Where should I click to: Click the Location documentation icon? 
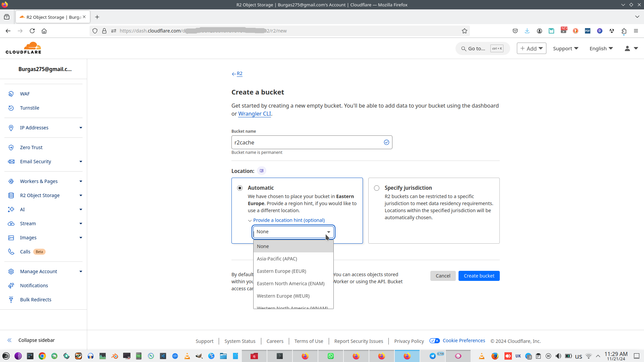click(262, 171)
